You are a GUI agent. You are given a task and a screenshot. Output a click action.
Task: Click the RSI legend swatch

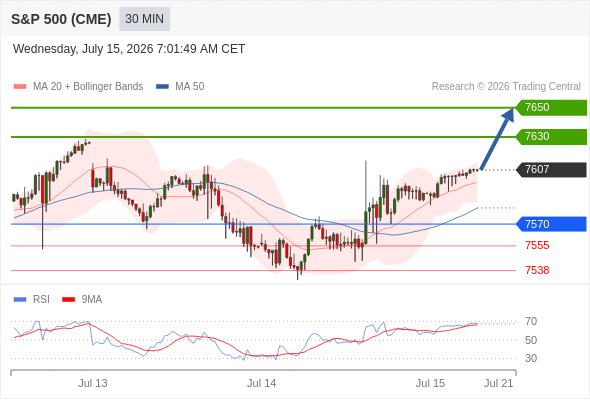click(x=20, y=300)
